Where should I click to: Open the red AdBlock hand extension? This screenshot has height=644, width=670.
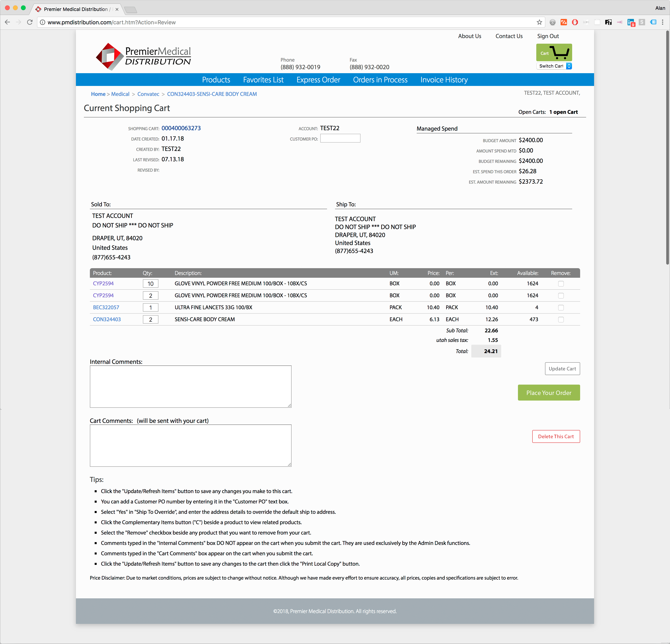pos(575,22)
